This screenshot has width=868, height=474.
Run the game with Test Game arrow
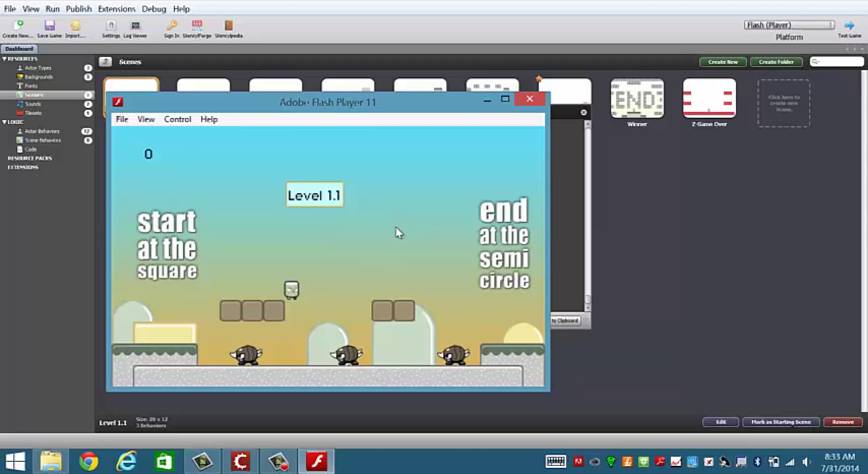(850, 29)
